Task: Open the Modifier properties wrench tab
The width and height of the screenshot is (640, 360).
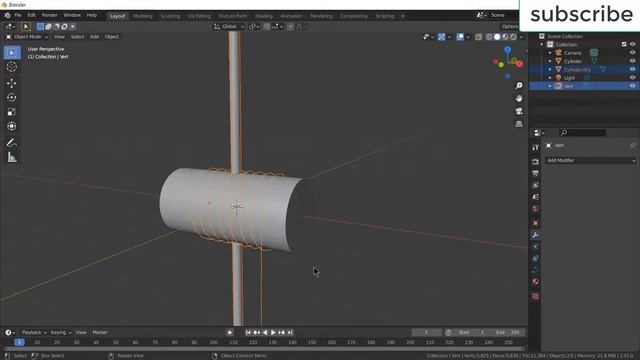Action: (x=536, y=235)
